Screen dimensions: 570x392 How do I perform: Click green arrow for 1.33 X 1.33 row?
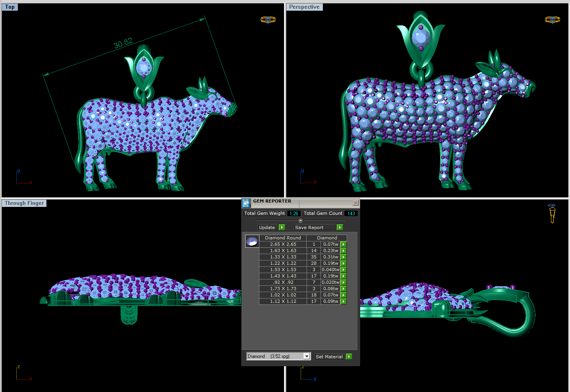coord(344,257)
